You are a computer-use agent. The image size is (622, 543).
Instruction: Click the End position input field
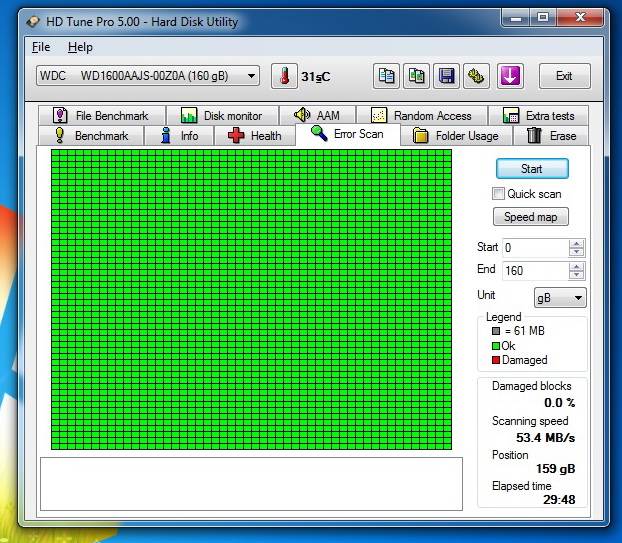tap(536, 271)
